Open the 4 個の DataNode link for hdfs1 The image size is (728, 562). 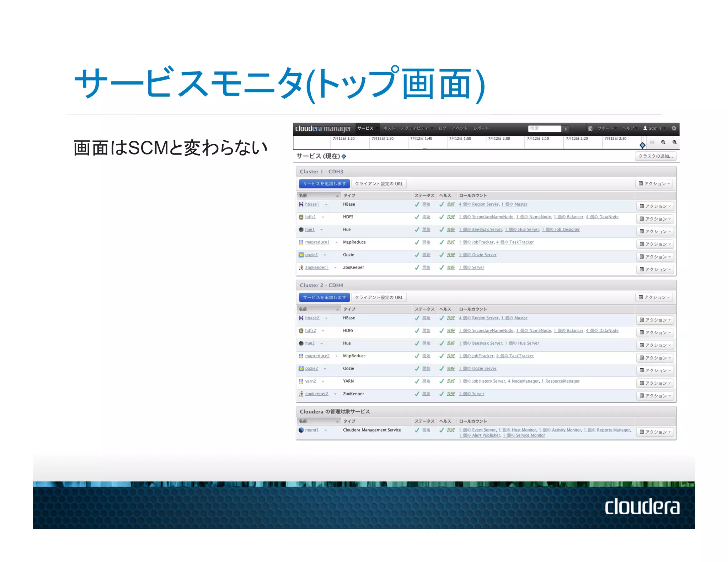pos(602,217)
